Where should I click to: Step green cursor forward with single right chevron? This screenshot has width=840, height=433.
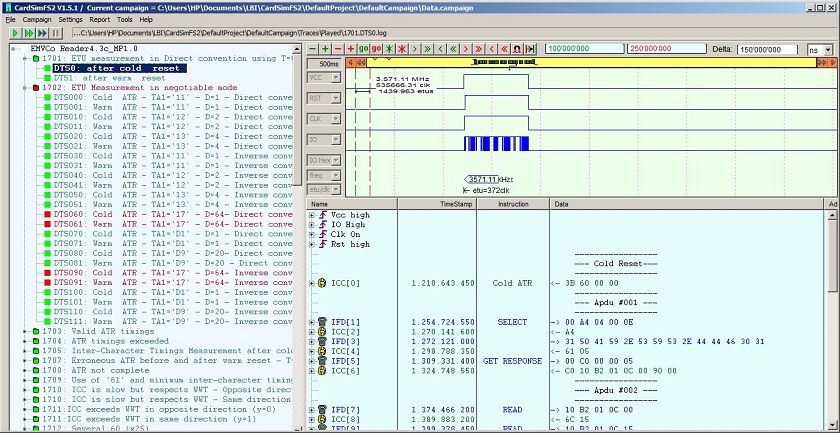(415, 49)
